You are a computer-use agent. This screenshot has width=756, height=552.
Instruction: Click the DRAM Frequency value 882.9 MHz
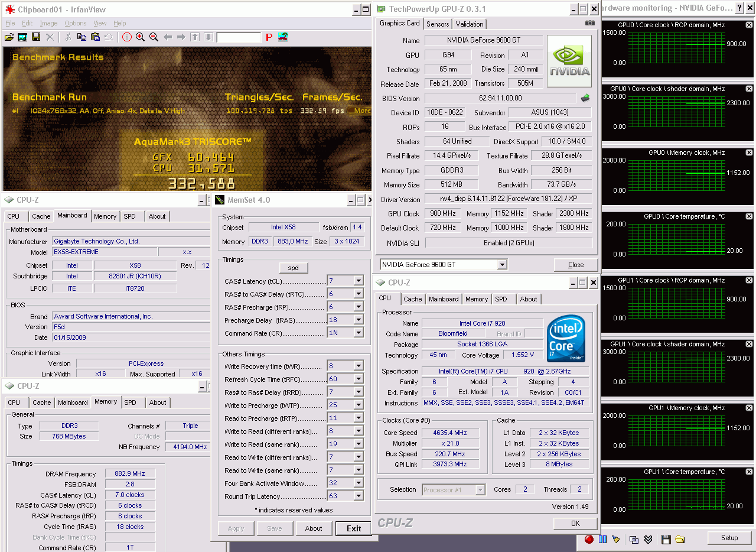click(x=130, y=474)
